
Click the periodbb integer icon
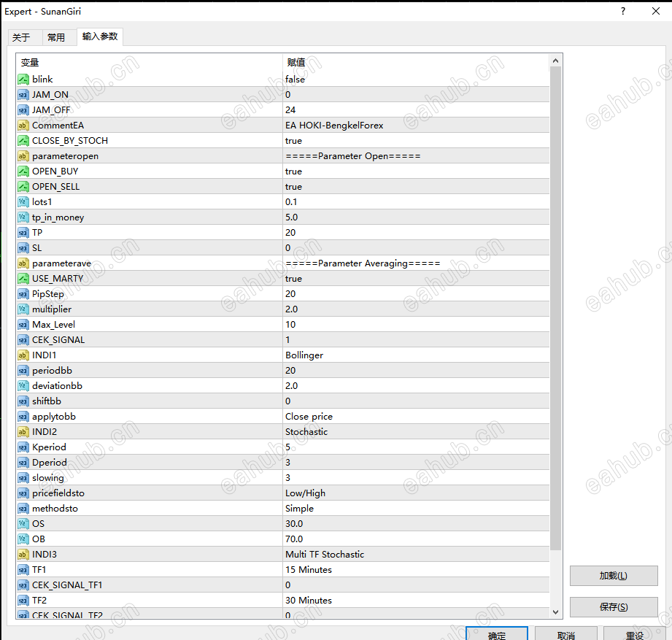[x=23, y=371]
